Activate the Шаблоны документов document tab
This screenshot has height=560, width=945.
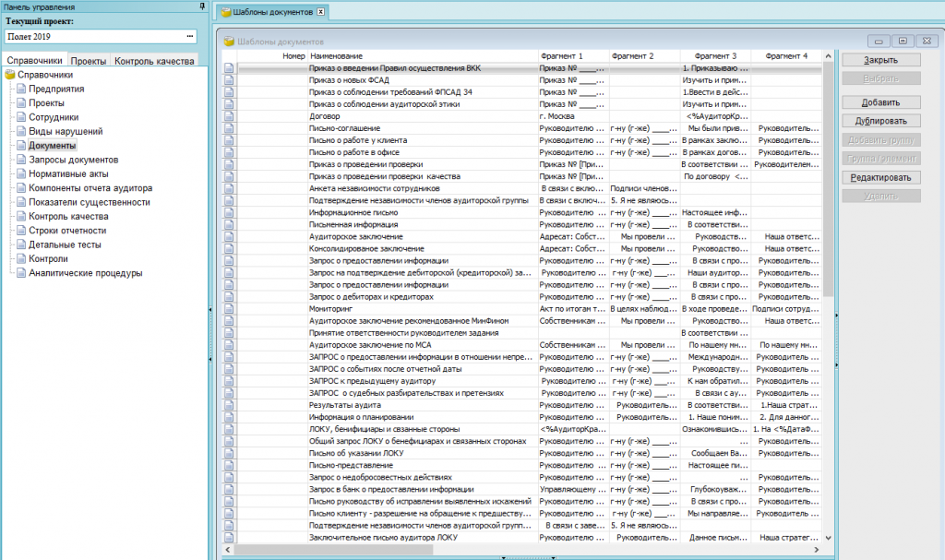click(x=273, y=12)
